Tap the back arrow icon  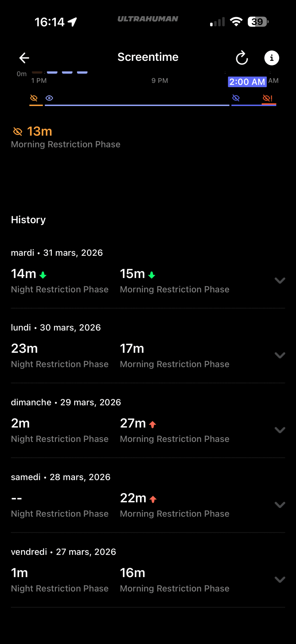(x=24, y=58)
